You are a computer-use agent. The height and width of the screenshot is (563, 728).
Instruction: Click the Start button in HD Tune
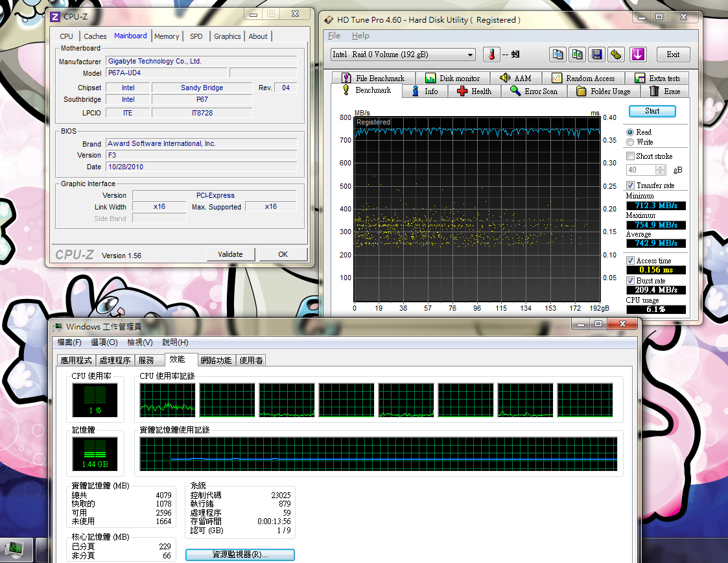[652, 111]
